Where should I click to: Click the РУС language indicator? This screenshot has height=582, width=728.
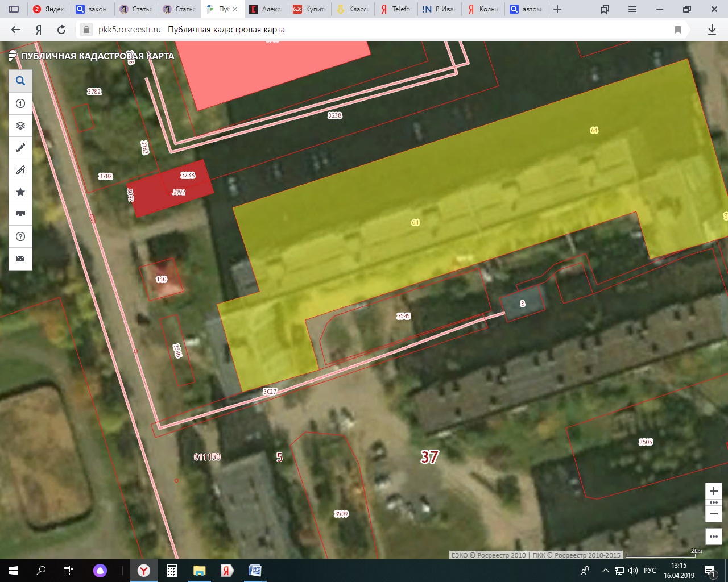pos(650,571)
